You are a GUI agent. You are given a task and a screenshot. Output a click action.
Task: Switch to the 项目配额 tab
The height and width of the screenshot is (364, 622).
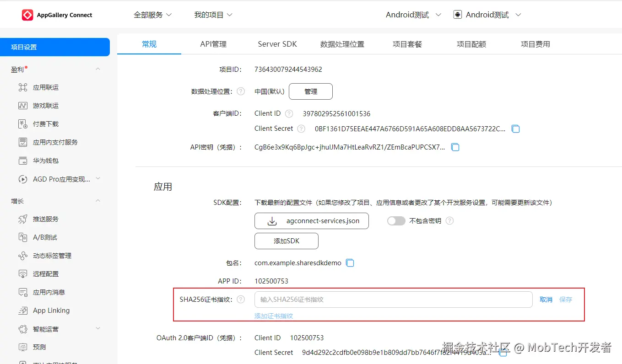[471, 44]
